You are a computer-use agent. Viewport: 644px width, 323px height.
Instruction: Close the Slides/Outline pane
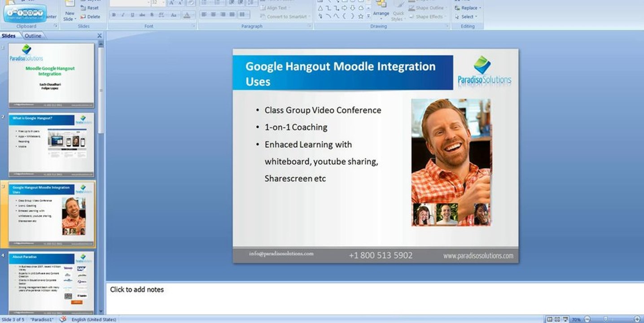pos(100,36)
